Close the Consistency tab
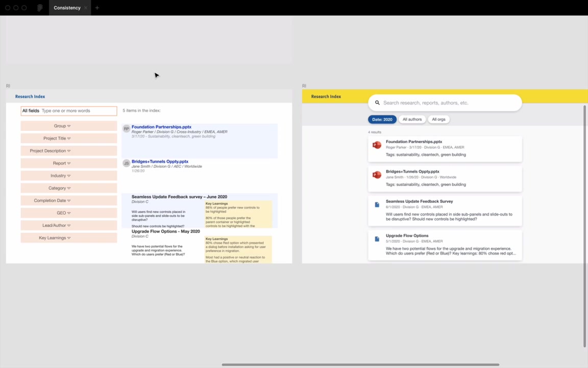This screenshot has height=368, width=588. pos(86,8)
